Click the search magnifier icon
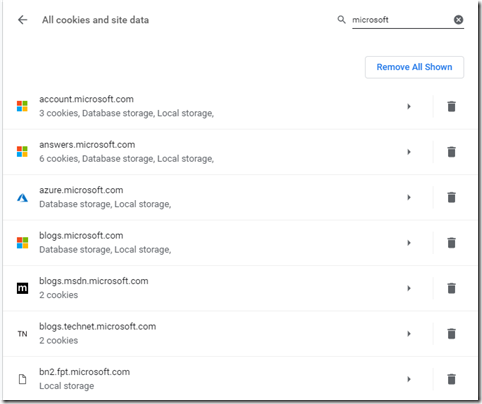The height and width of the screenshot is (404, 482). [341, 20]
